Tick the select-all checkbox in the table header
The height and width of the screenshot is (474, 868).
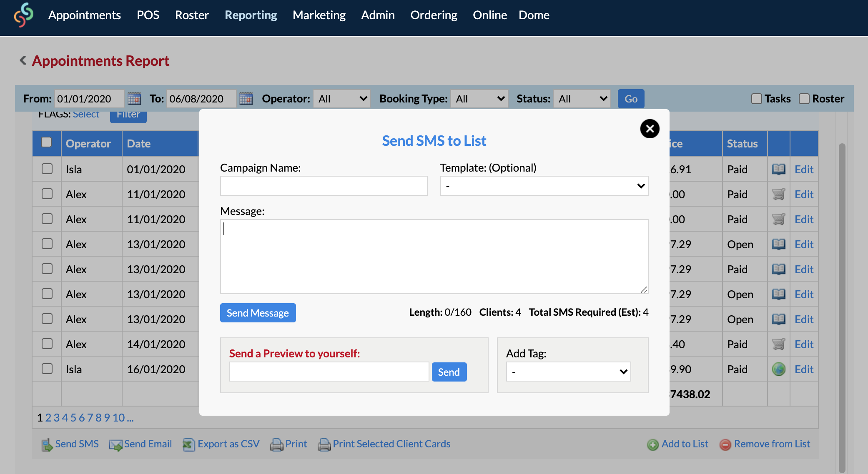point(46,142)
